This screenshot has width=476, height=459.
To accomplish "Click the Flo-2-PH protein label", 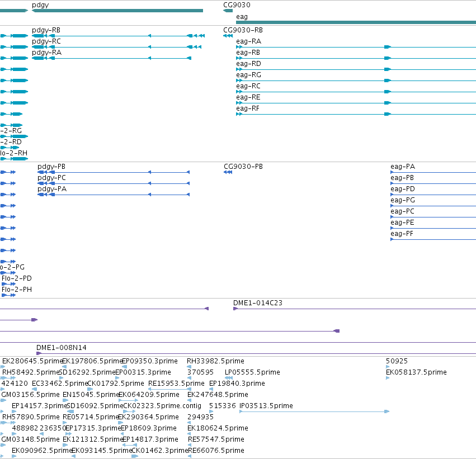I will (x=17, y=290).
